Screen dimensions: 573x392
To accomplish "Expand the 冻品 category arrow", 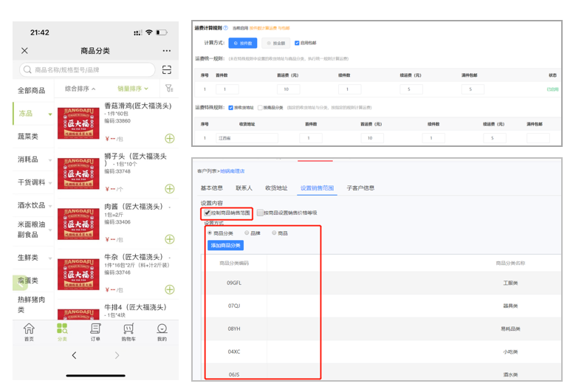I will (50, 114).
